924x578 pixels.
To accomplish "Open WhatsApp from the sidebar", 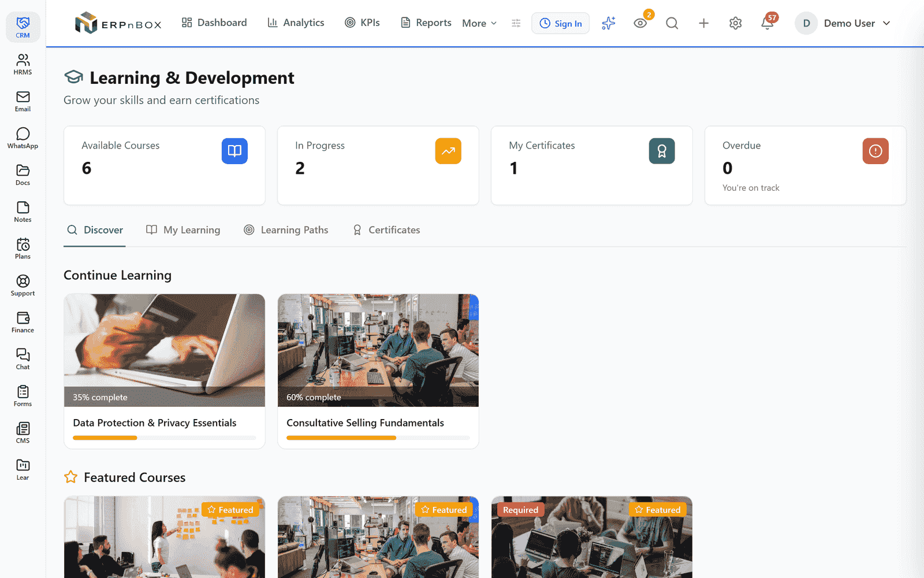I will (23, 138).
